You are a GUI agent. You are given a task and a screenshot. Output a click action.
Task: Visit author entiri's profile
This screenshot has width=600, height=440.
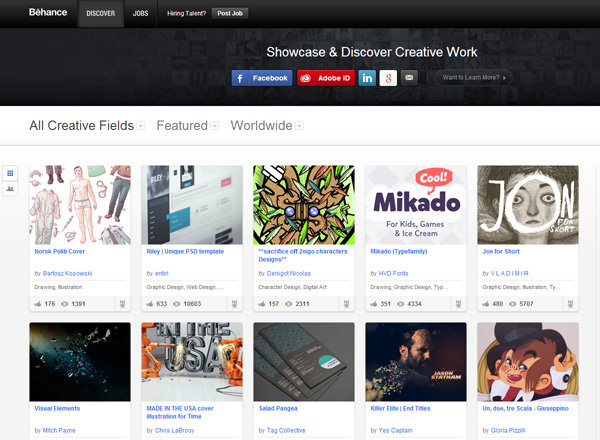161,273
